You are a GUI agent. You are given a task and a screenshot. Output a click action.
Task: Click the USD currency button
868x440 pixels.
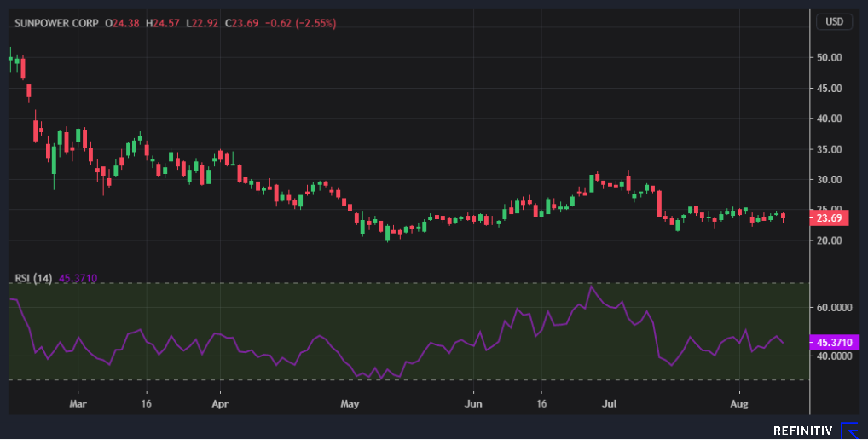[x=834, y=21]
